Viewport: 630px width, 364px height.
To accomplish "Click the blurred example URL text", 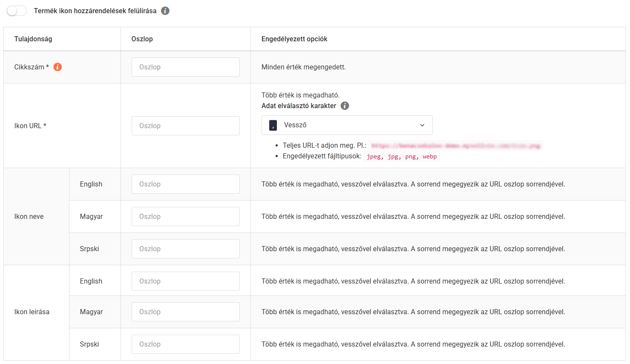I will pos(456,146).
